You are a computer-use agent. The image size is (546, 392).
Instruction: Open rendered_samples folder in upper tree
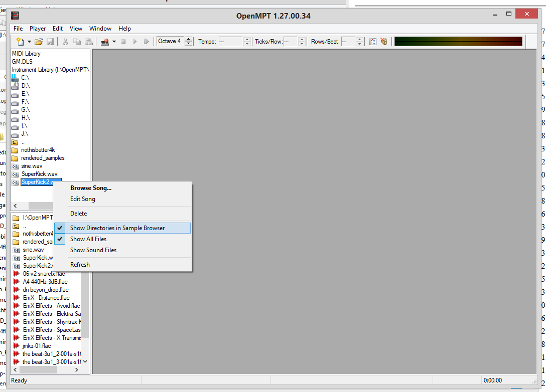(x=43, y=158)
